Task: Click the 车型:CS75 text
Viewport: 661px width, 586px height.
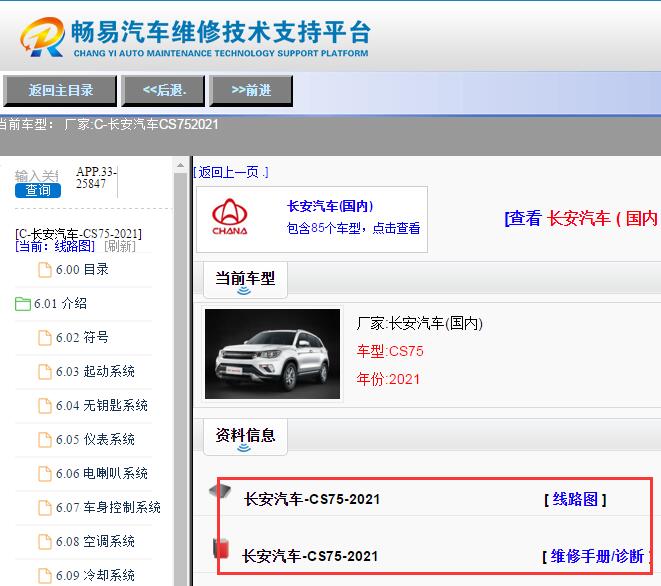Action: click(x=390, y=351)
